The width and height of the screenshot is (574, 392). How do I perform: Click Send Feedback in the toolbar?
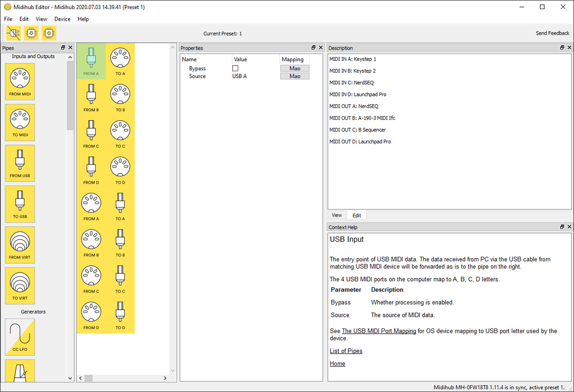pyautogui.click(x=552, y=33)
